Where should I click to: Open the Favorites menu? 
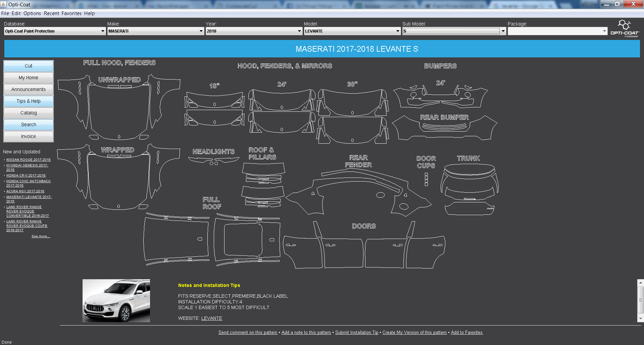(x=71, y=13)
